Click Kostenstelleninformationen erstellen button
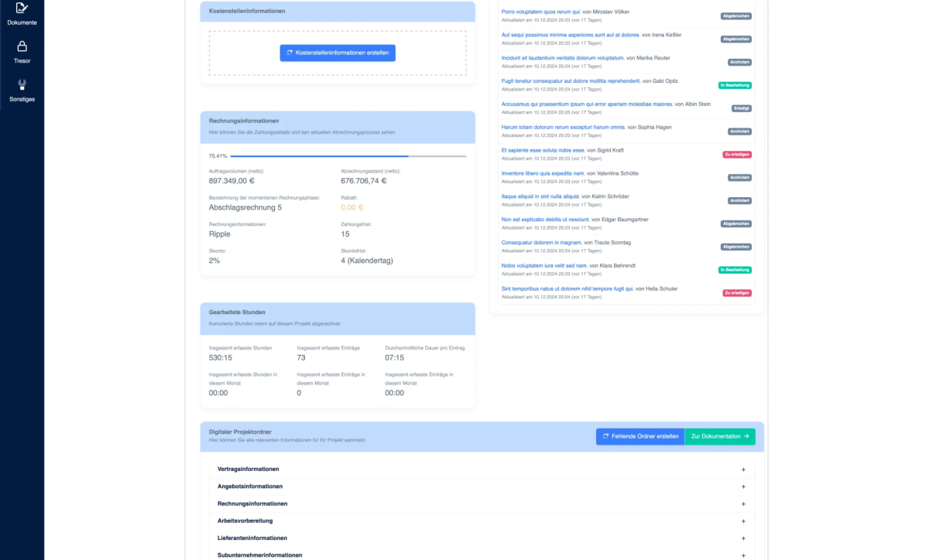 (x=338, y=53)
